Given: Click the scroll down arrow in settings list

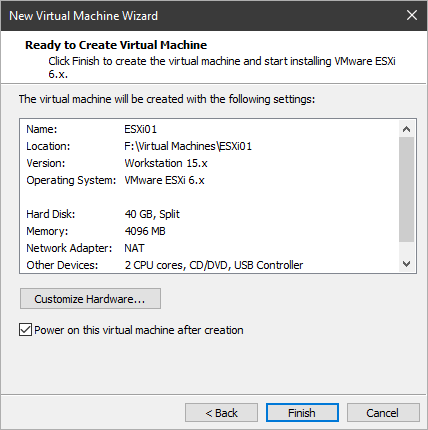Looking at the screenshot, I should 406,264.
